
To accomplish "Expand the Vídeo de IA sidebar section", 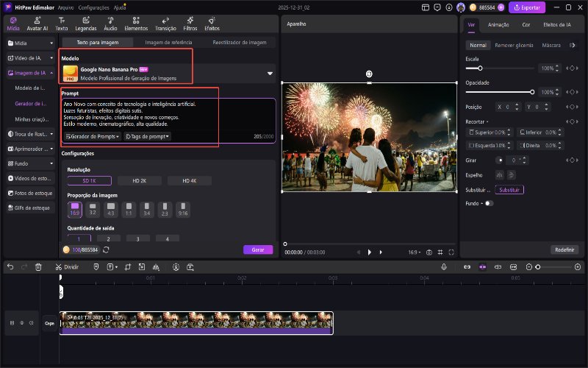I will click(51, 58).
